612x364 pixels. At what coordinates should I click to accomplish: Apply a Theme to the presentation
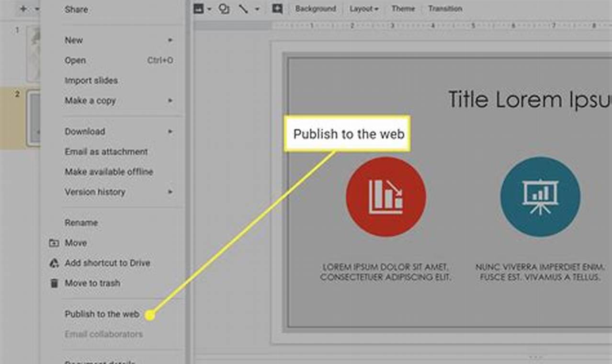click(403, 9)
